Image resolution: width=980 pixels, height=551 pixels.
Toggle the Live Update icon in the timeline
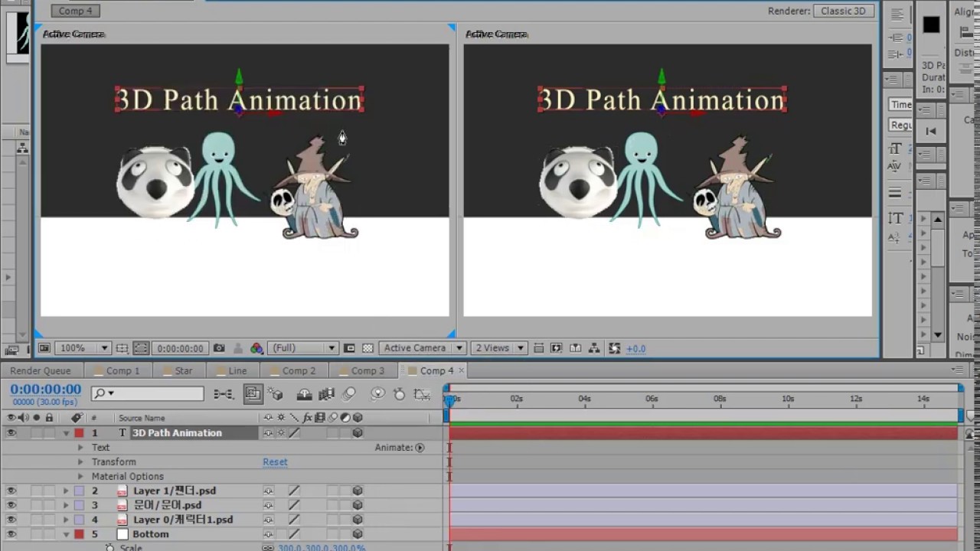point(253,394)
